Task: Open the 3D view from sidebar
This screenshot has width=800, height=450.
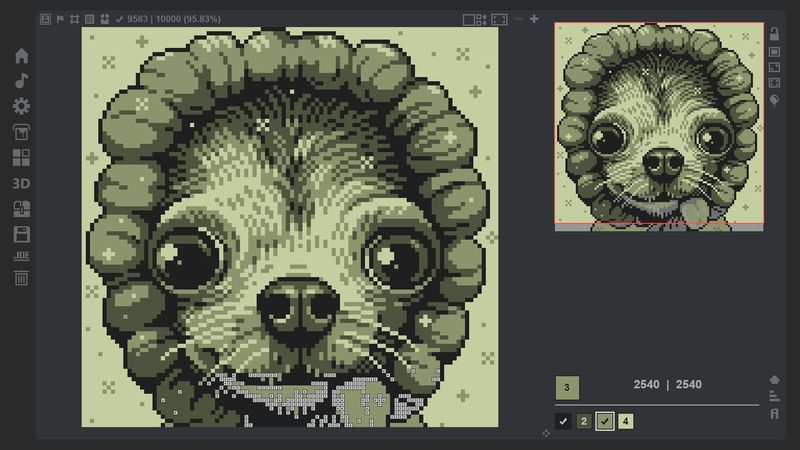Action: pyautogui.click(x=21, y=184)
